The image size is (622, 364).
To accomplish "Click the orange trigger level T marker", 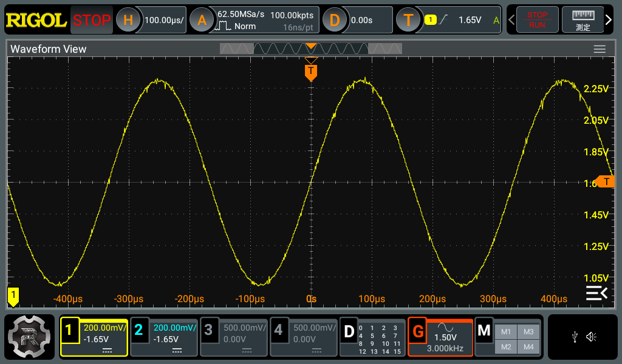I will 606,182.
